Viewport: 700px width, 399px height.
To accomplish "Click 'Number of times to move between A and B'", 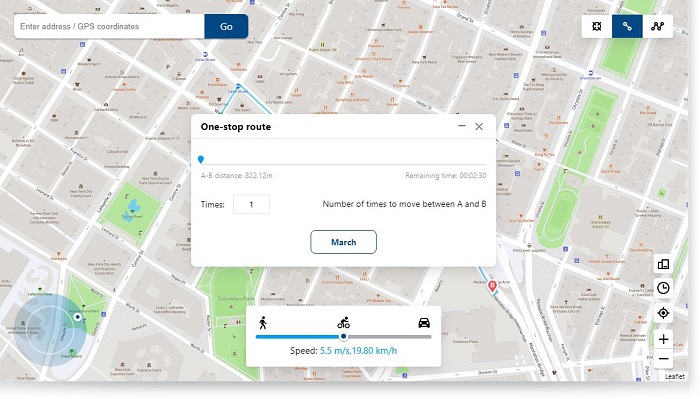I will click(404, 204).
